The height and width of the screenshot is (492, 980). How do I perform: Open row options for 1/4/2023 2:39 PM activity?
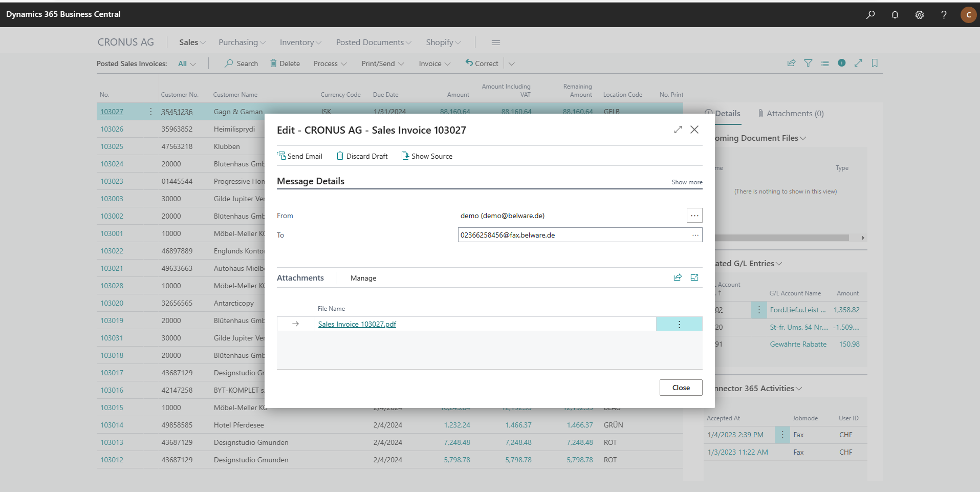[782, 435]
